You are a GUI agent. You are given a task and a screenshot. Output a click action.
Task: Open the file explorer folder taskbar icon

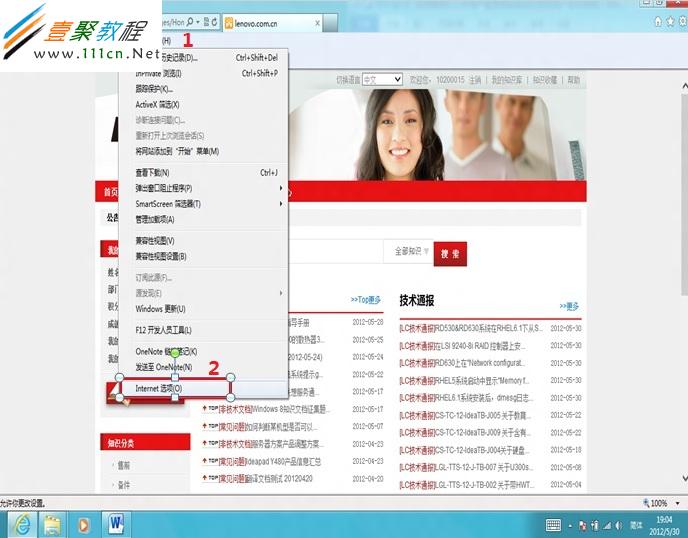[x=53, y=523]
